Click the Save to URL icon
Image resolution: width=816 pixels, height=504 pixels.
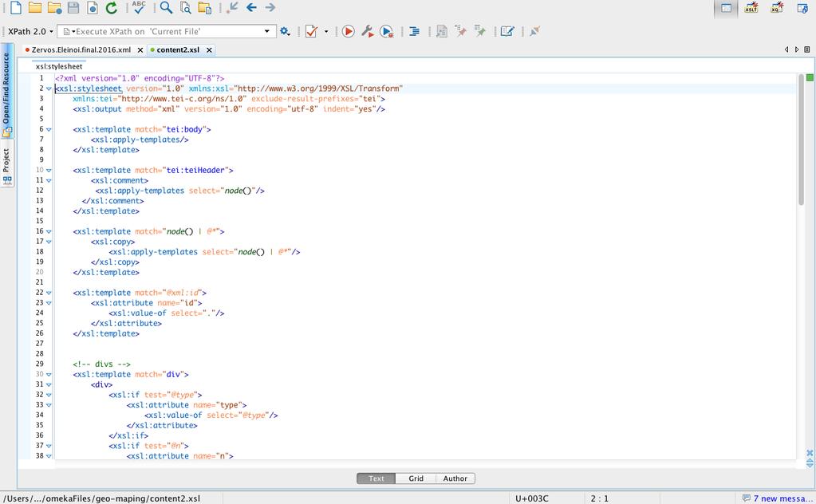point(92,7)
